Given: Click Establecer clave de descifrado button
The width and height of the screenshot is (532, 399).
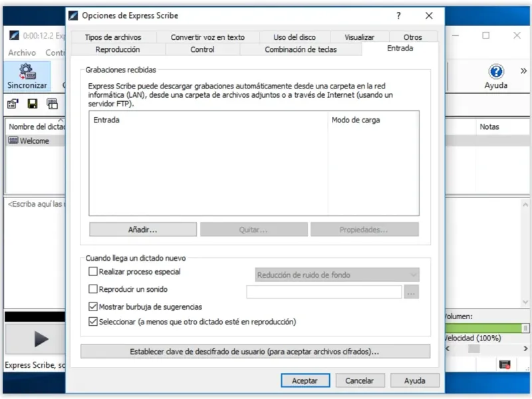Looking at the screenshot, I should (255, 352).
